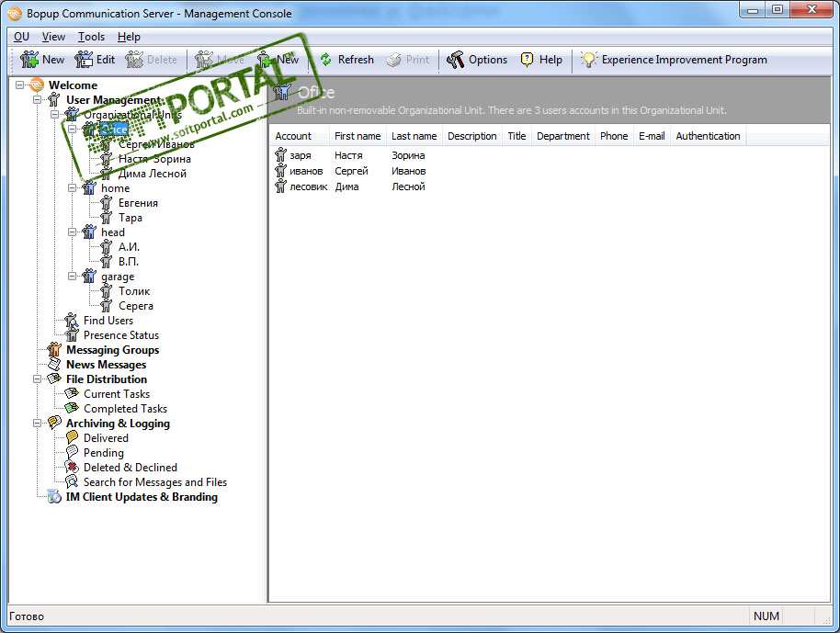Click last name Зорина in the list
This screenshot has height=633, width=840.
(x=408, y=155)
